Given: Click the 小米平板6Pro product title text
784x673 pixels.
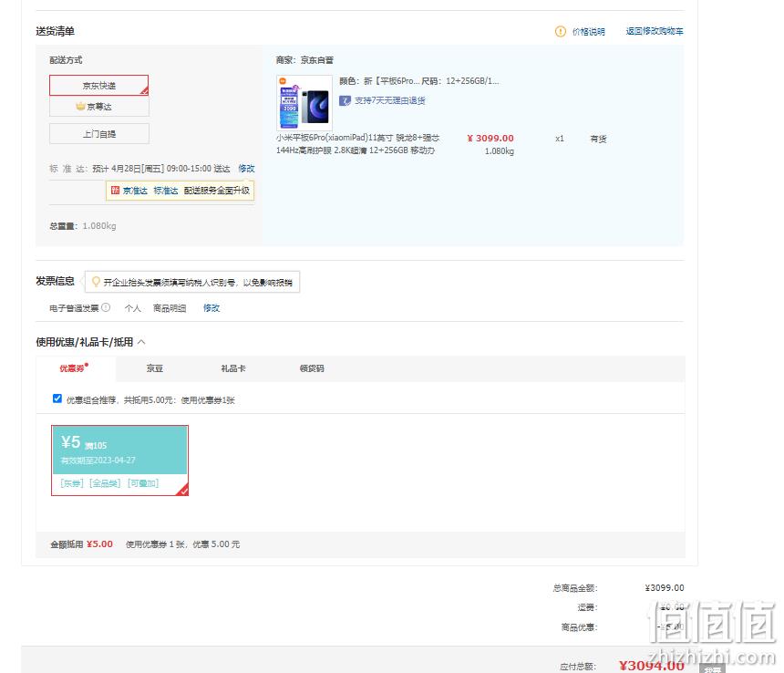Looking at the screenshot, I should click(x=357, y=144).
